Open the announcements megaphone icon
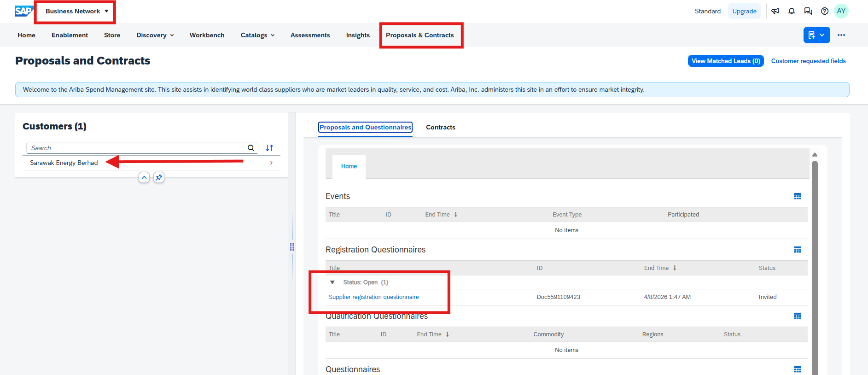 (775, 11)
